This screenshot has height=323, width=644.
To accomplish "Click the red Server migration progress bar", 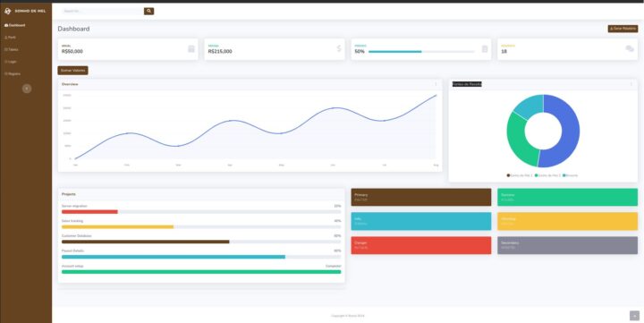I will pyautogui.click(x=89, y=212).
